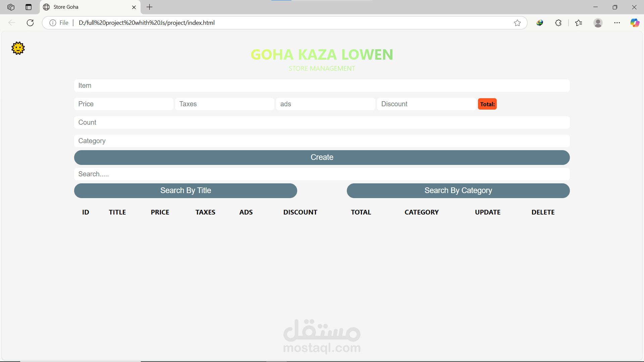Click the bookmark star icon
Viewport: 644px width, 362px height.
(517, 23)
